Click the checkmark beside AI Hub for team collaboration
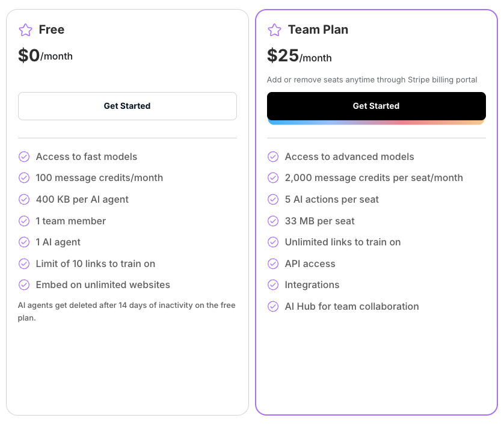 (x=273, y=306)
